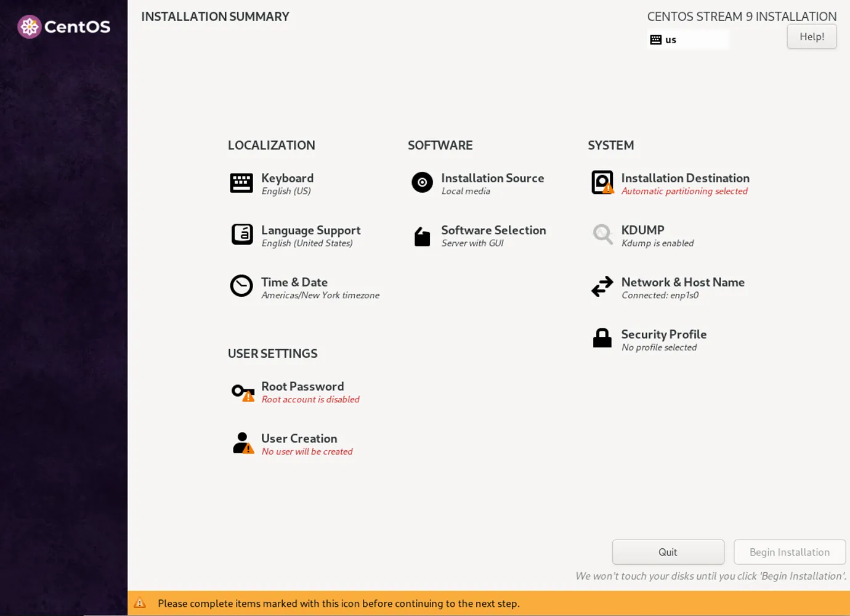Open the Time & Date clock icon
850x616 pixels.
[x=241, y=286]
